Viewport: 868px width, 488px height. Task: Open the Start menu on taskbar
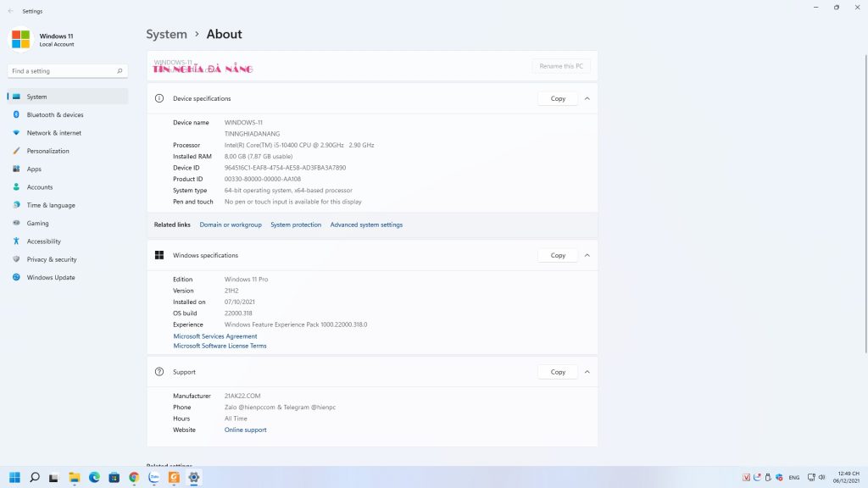(x=15, y=478)
